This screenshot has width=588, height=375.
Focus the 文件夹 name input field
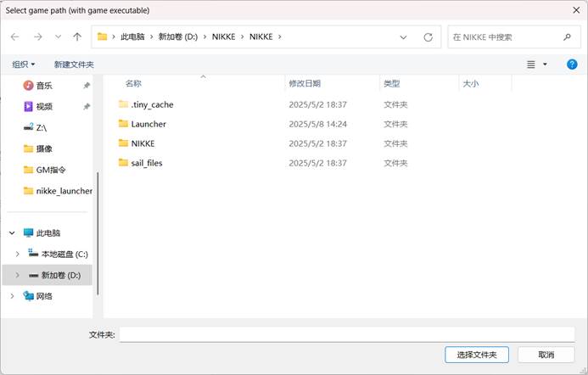[x=347, y=334]
